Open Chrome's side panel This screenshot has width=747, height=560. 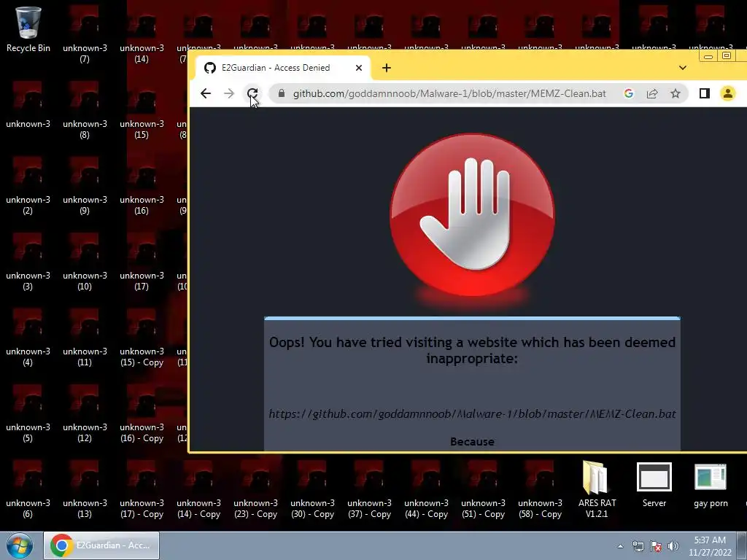(705, 93)
